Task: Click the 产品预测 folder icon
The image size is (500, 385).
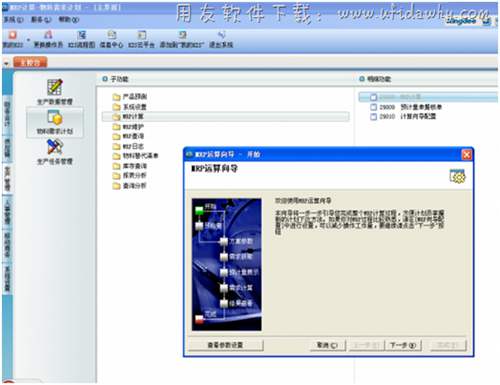Action: [x=116, y=97]
